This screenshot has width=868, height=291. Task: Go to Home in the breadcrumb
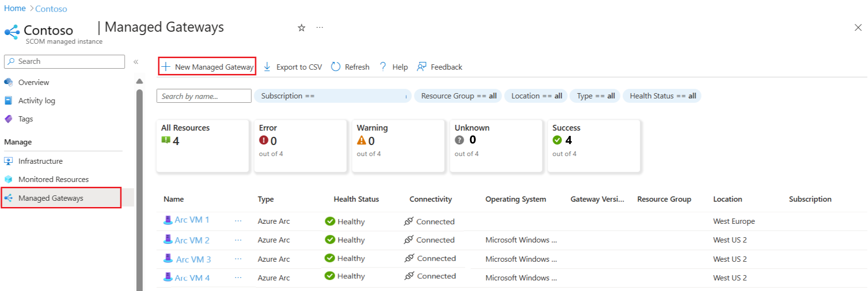click(x=15, y=8)
